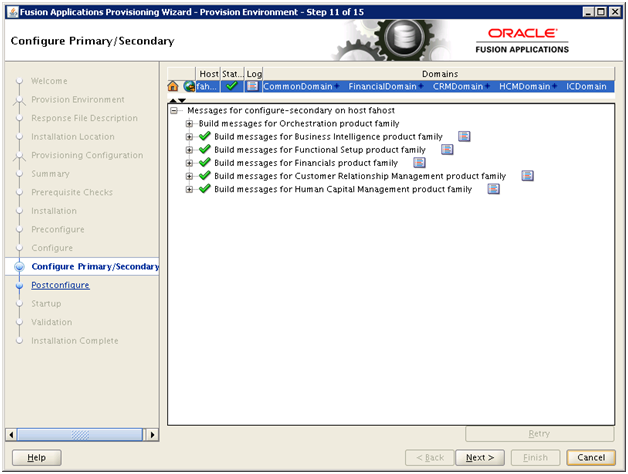Open log for Business Intelligence product family
This screenshot has height=474, width=628.
pyautogui.click(x=464, y=137)
